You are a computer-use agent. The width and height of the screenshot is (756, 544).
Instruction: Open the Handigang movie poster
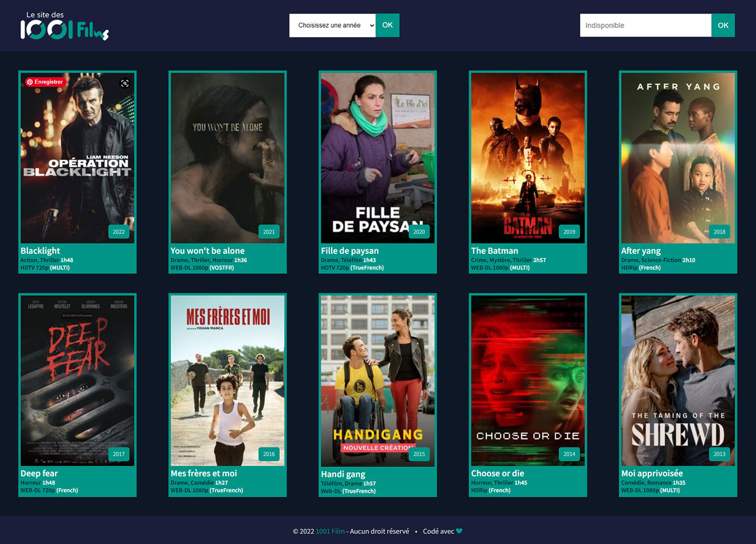(378, 381)
